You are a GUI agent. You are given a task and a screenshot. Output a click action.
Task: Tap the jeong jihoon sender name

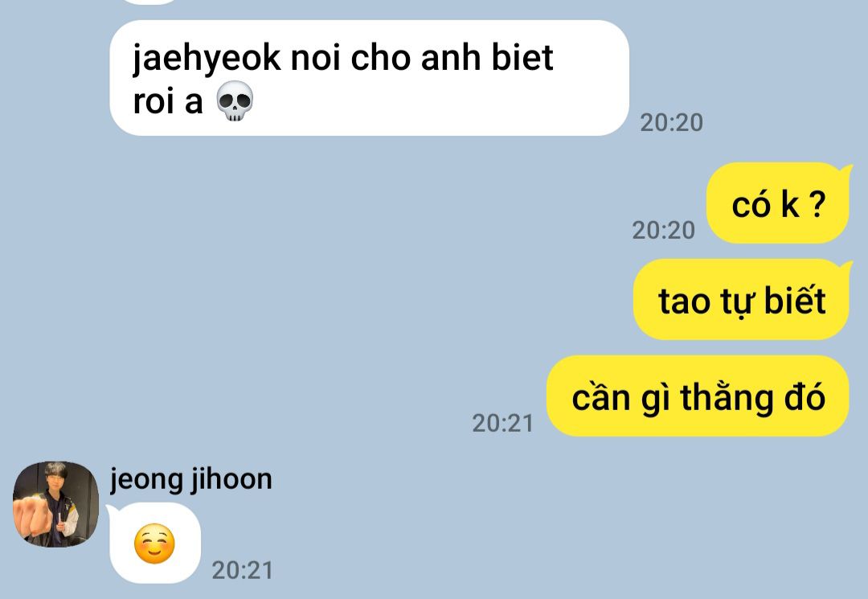(x=191, y=479)
